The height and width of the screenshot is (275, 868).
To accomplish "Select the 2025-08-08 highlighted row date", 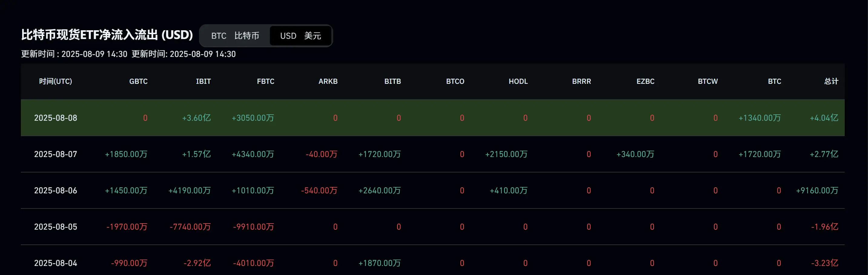I will coord(56,118).
